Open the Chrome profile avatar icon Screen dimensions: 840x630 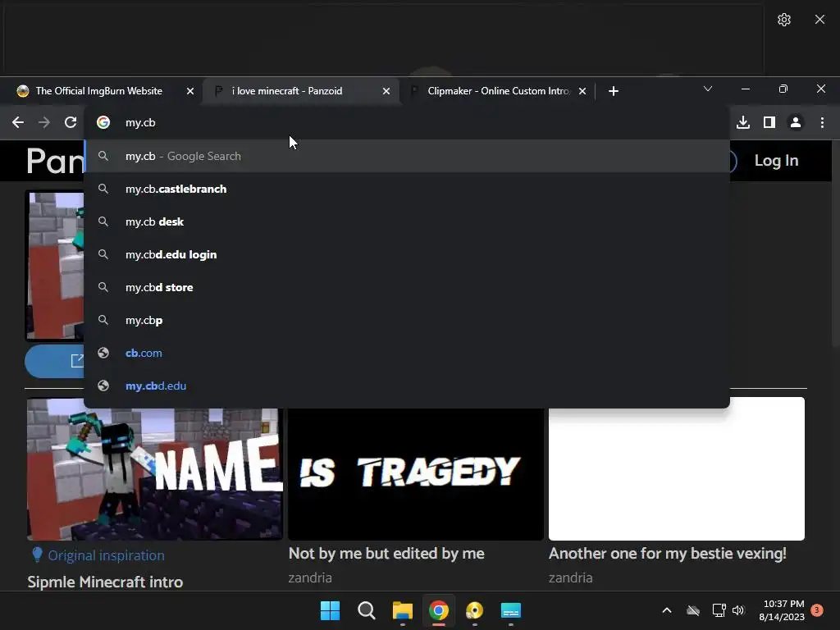(x=796, y=123)
